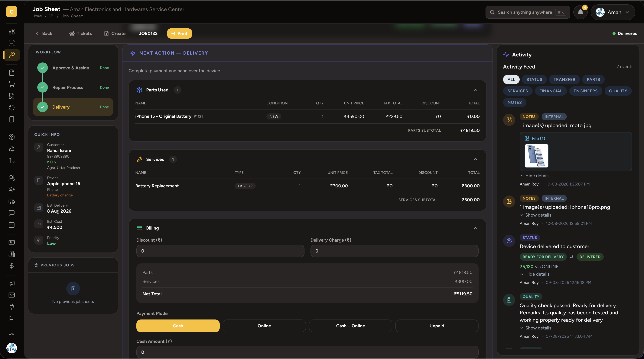Click the circular undo arrow sidebar icon

point(11,108)
